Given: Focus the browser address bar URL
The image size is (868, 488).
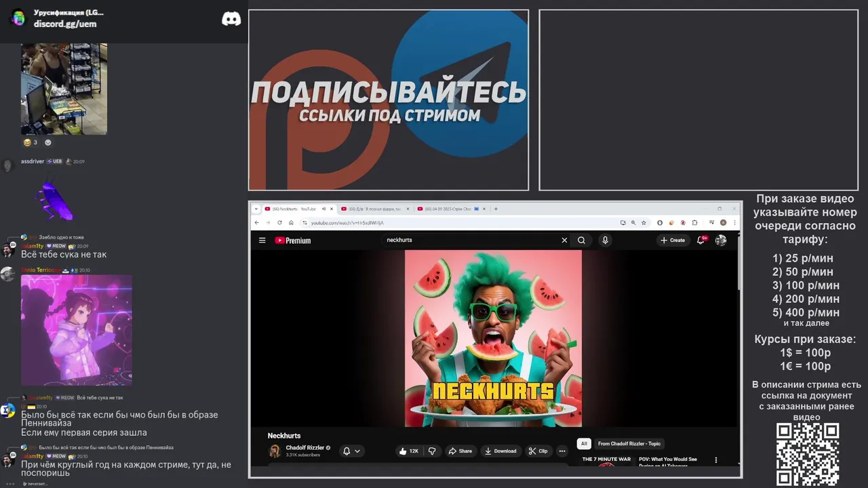Looking at the screenshot, I should 347,222.
